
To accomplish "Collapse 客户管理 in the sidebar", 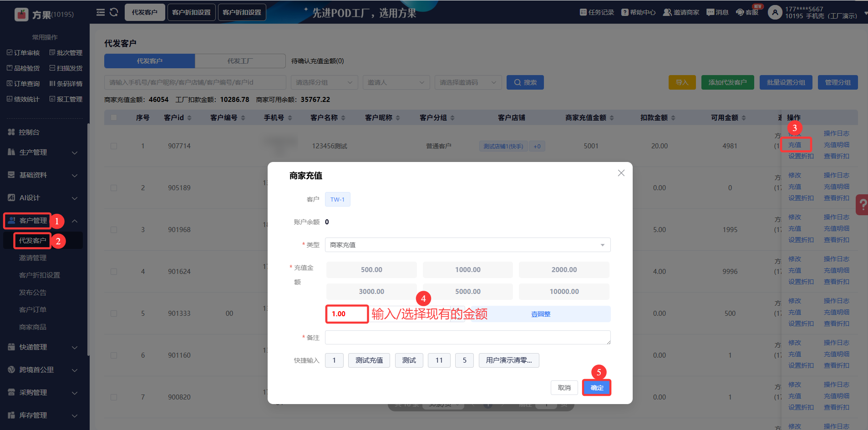I will [x=43, y=221].
